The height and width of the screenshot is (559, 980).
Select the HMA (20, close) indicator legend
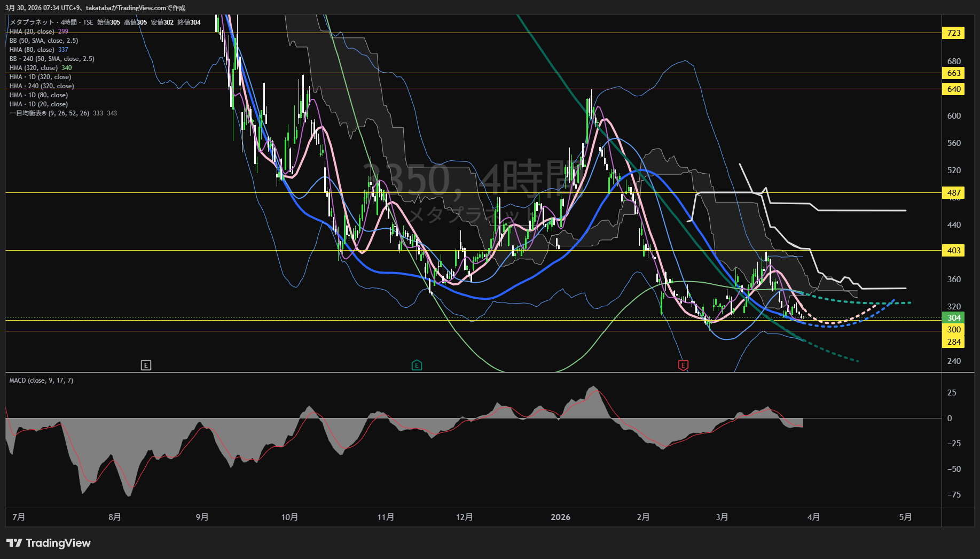[x=32, y=32]
